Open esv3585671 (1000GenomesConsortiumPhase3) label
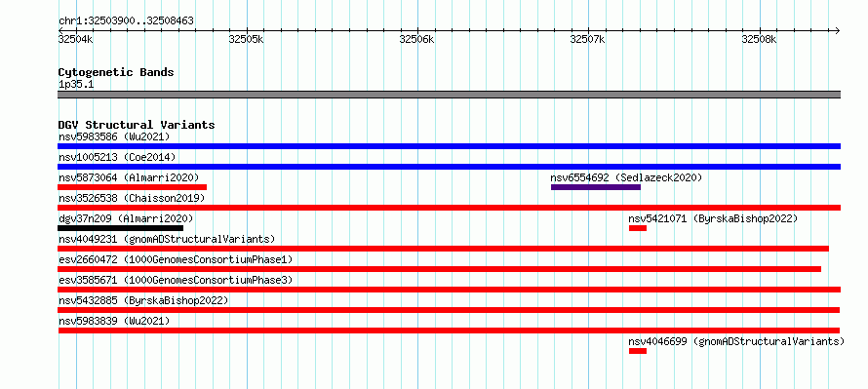 click(176, 280)
